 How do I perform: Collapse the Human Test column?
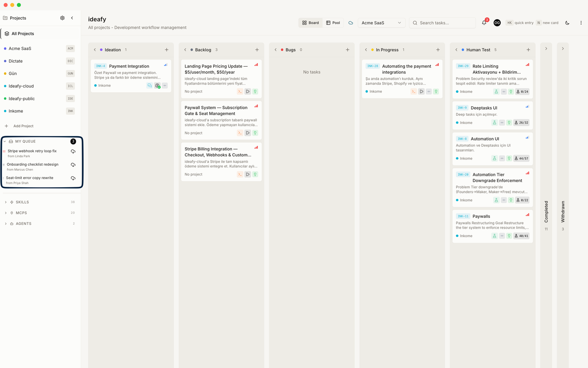[456, 50]
